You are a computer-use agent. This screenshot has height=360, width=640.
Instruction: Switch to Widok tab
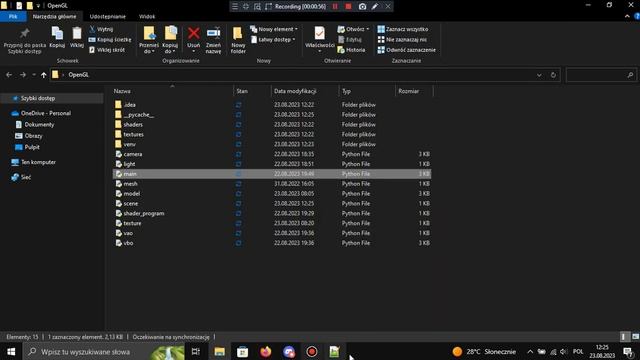[147, 17]
